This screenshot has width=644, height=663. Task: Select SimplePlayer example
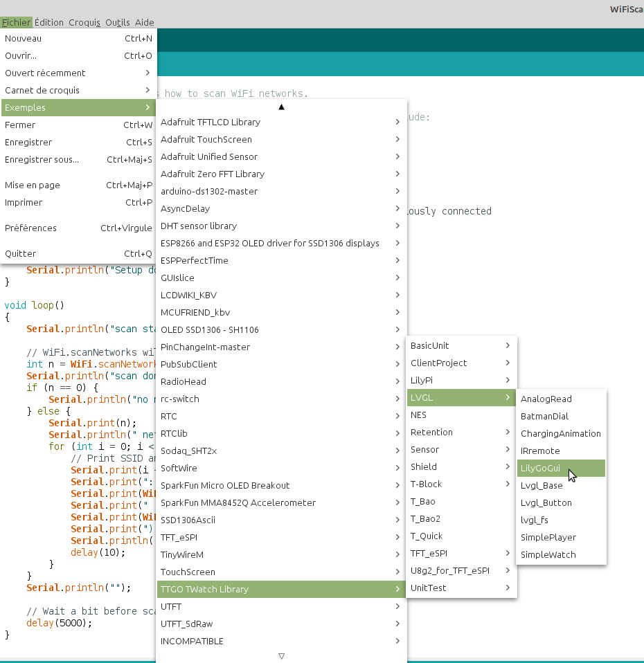tap(561, 538)
